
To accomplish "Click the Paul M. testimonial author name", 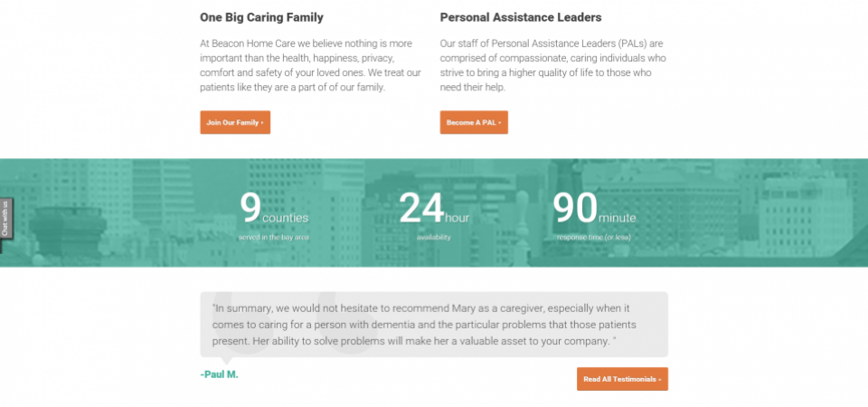I will 220,374.
